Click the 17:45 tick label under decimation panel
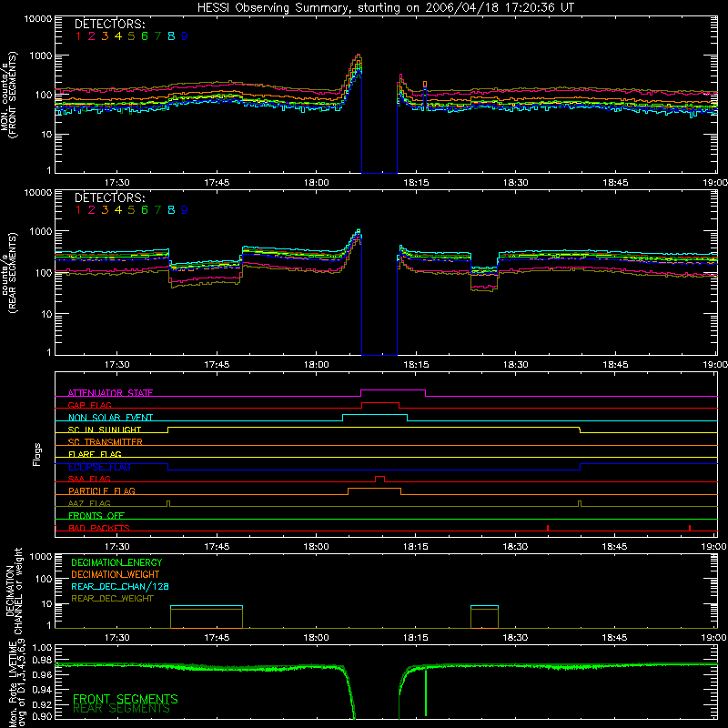The width and height of the screenshot is (728, 728). pos(217,638)
